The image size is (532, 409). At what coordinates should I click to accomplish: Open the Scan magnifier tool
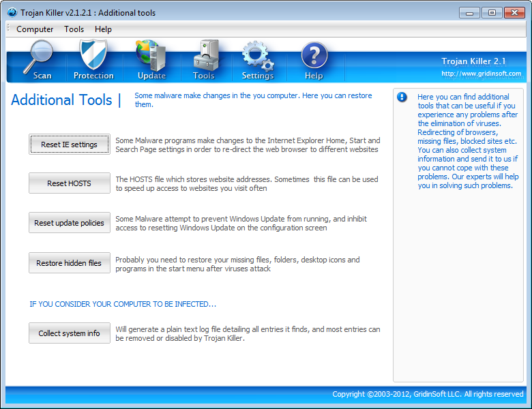[38, 61]
